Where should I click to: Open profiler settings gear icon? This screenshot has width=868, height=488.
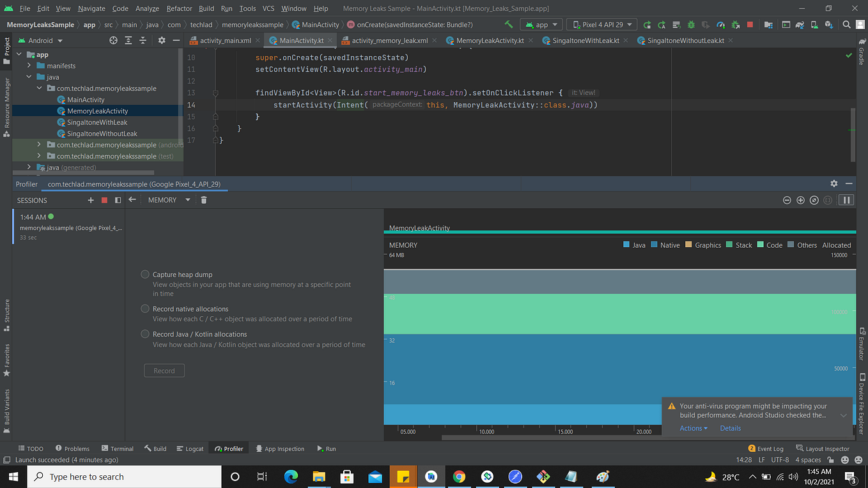pos(834,183)
